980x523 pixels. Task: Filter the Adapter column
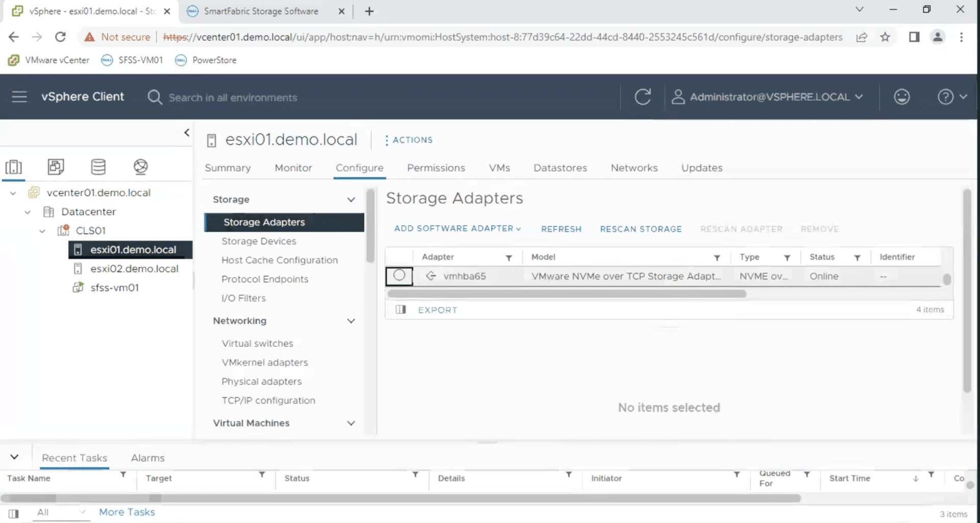coord(509,258)
